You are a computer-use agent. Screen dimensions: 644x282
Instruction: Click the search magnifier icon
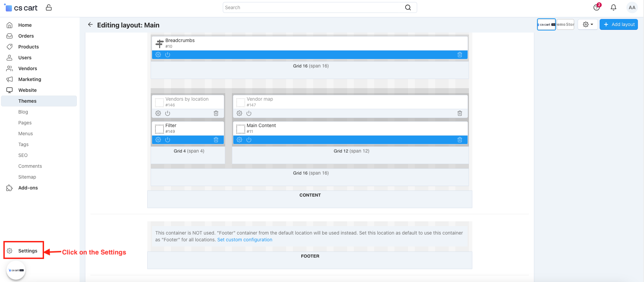pos(408,7)
